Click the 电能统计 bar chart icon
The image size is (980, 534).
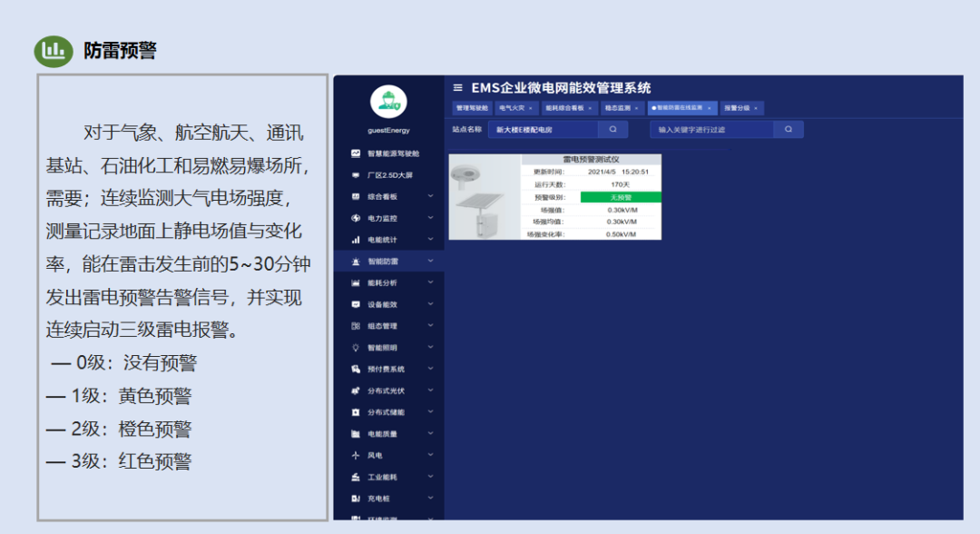[x=356, y=240]
